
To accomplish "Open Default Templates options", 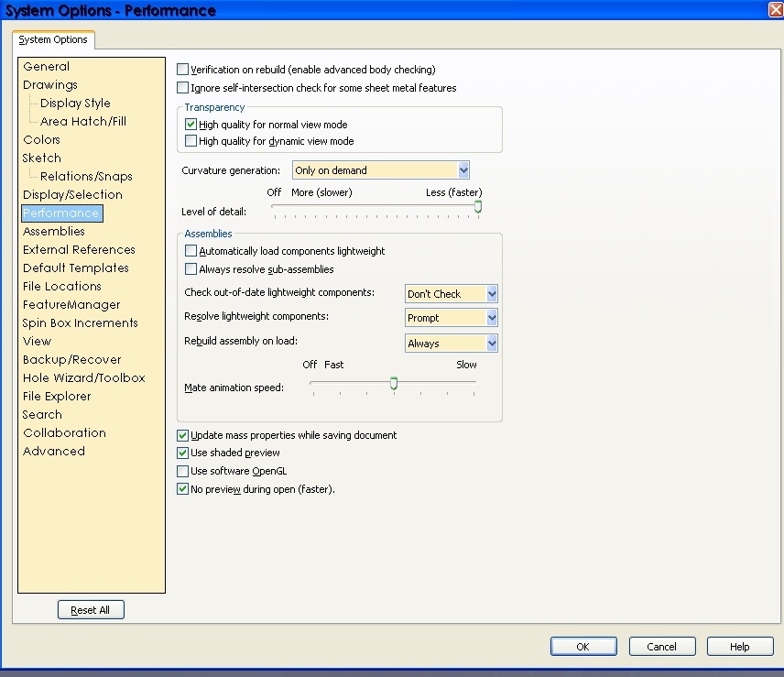I will tap(75, 268).
